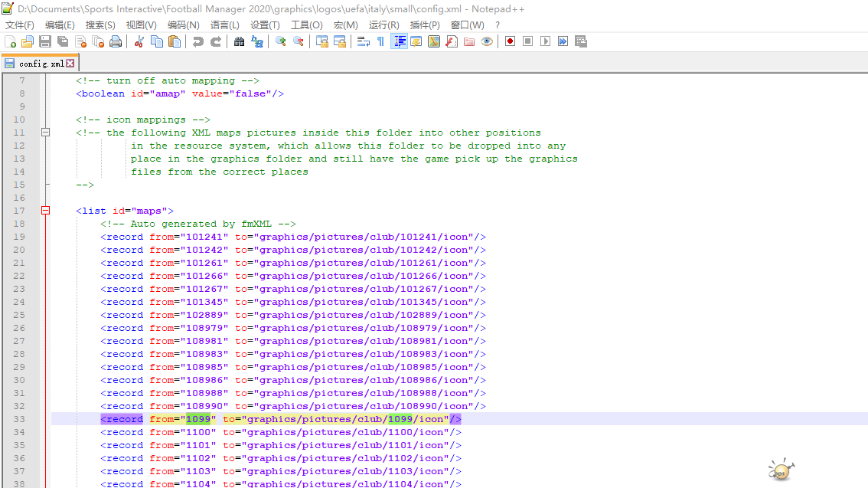Open Replace dialog icon
Image resolution: width=868 pixels, height=488 pixels.
[x=257, y=41]
